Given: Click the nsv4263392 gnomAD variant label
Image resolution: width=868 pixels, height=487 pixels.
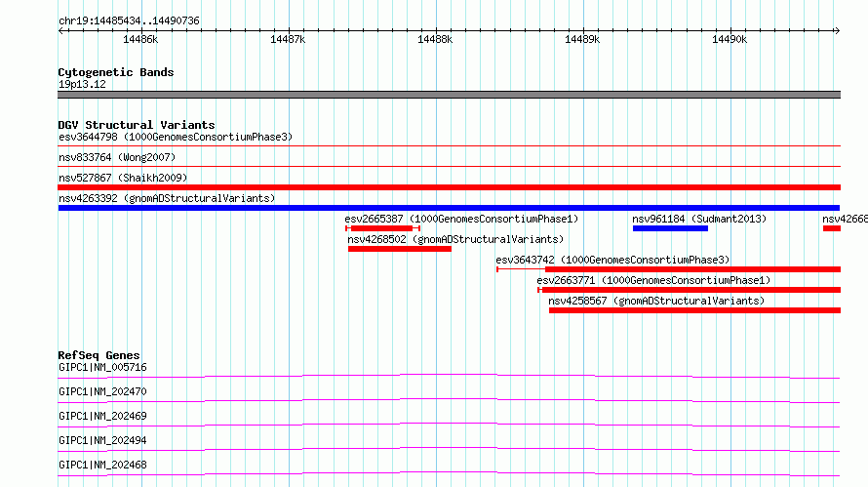Looking at the screenshot, I should tap(167, 198).
